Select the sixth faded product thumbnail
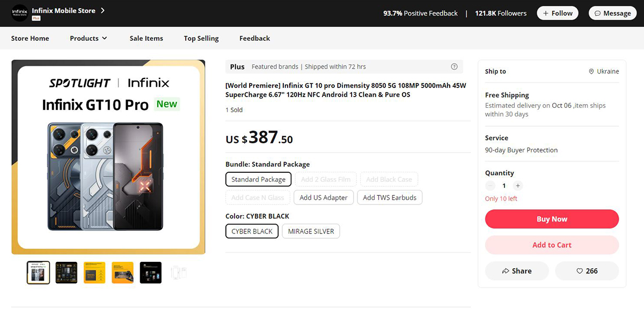The width and height of the screenshot is (644, 322). click(178, 273)
